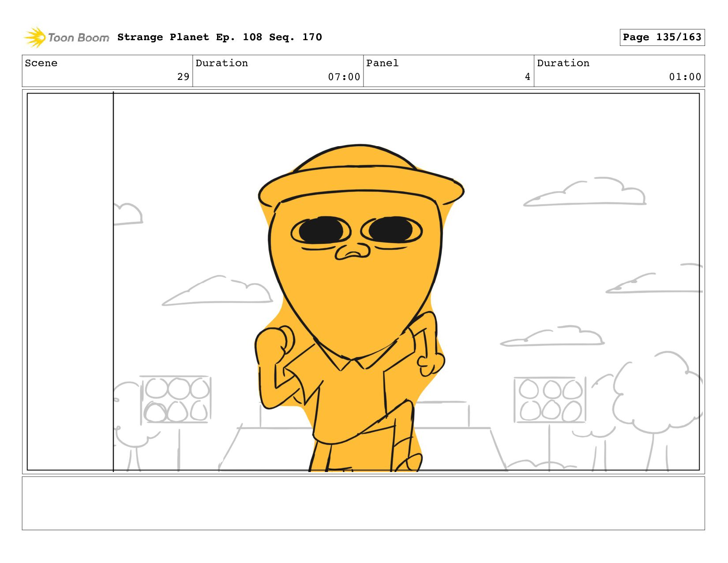Select the scene number value "29"
Viewport: 728px width, 563px height.
pos(183,77)
